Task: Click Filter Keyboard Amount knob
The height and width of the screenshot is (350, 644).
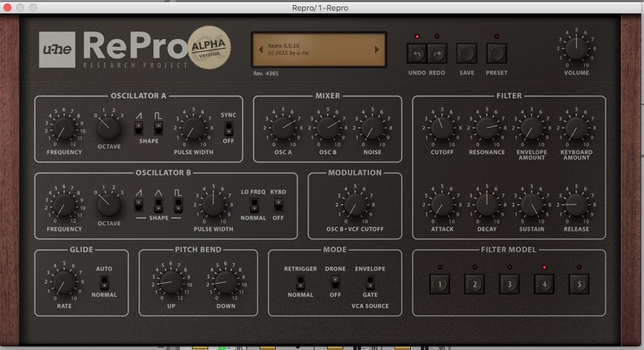Action: pos(576,128)
